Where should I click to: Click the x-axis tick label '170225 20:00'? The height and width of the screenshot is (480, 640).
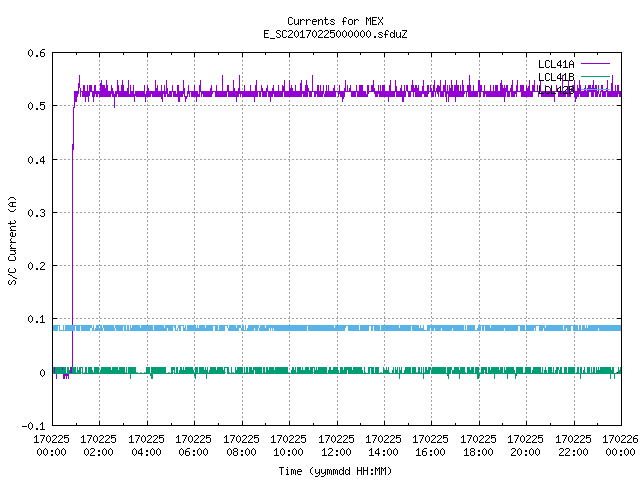(x=526, y=446)
